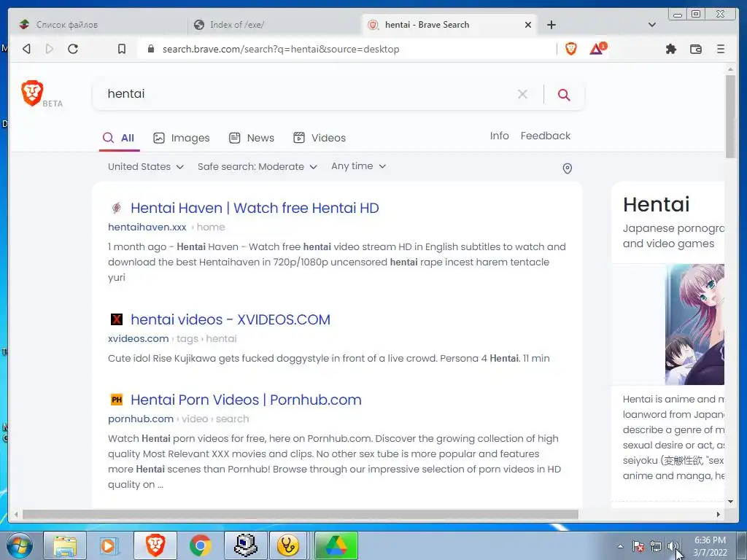
Task: Switch to the Список файлов tab
Action: pos(98,25)
